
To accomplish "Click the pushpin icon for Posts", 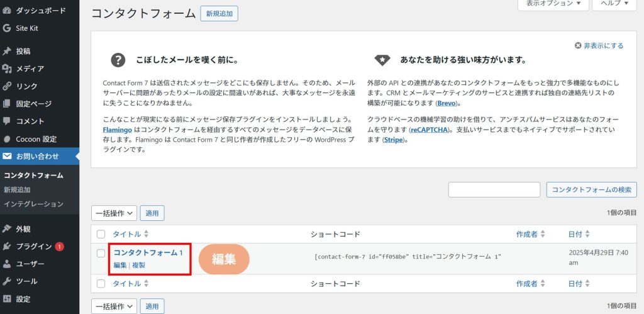I will [7, 51].
